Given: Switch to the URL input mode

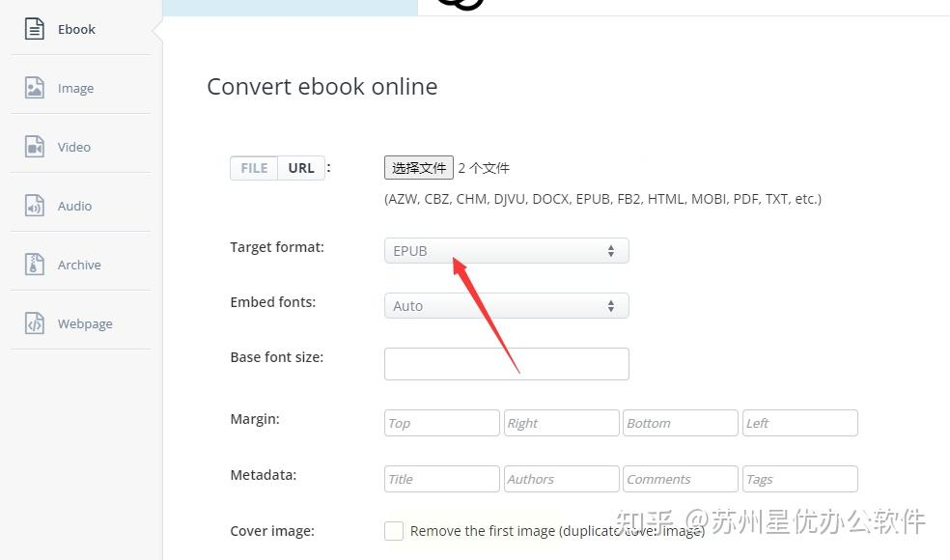Looking at the screenshot, I should [x=301, y=168].
